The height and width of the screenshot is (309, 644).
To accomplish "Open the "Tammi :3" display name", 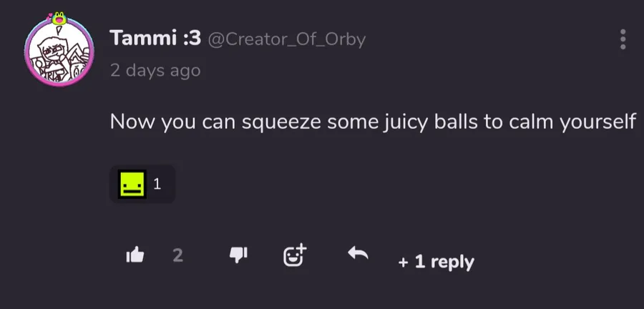I will pyautogui.click(x=155, y=39).
